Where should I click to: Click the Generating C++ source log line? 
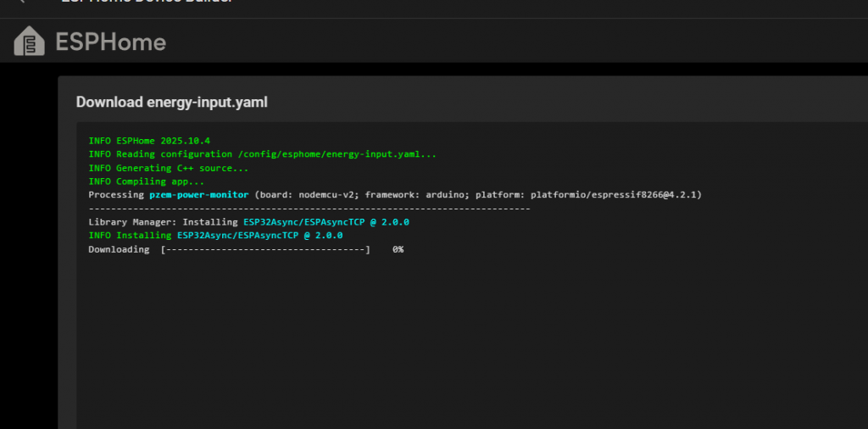pos(168,168)
